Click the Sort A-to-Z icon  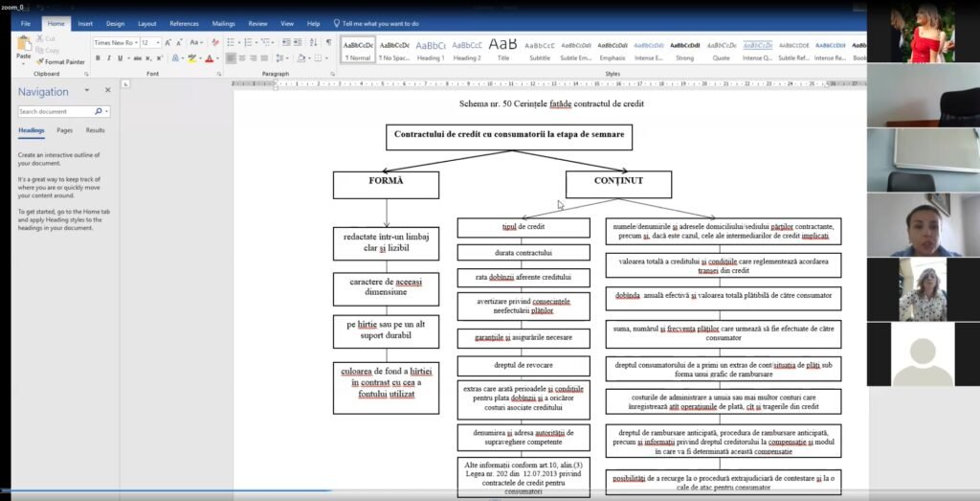click(315, 42)
